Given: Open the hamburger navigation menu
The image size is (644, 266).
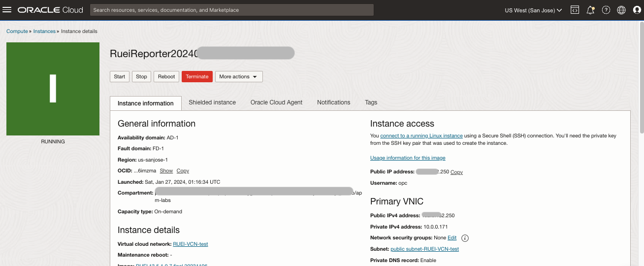Looking at the screenshot, I should pyautogui.click(x=7, y=10).
